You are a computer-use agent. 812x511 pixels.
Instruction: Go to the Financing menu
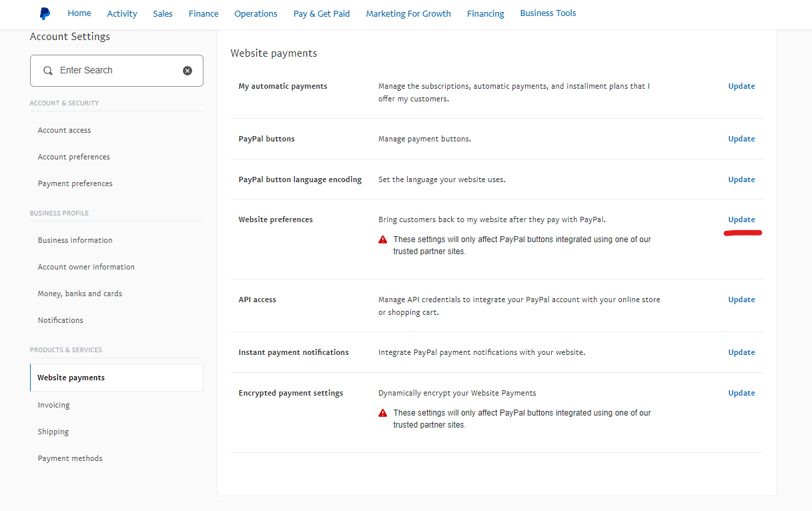(486, 13)
